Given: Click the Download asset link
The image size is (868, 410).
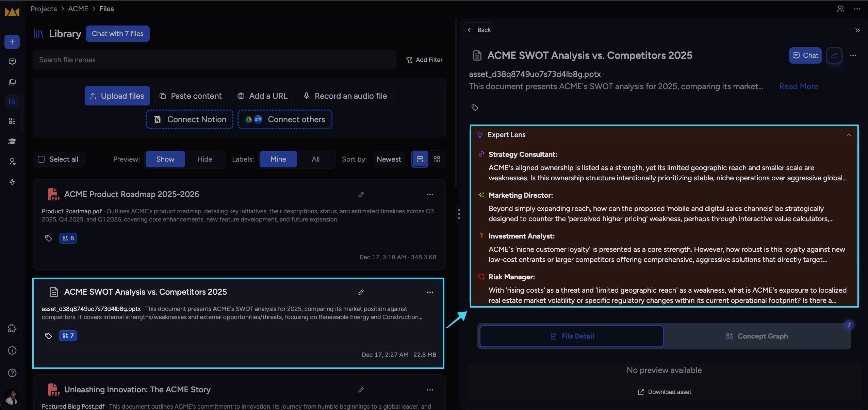Looking at the screenshot, I should (664, 392).
